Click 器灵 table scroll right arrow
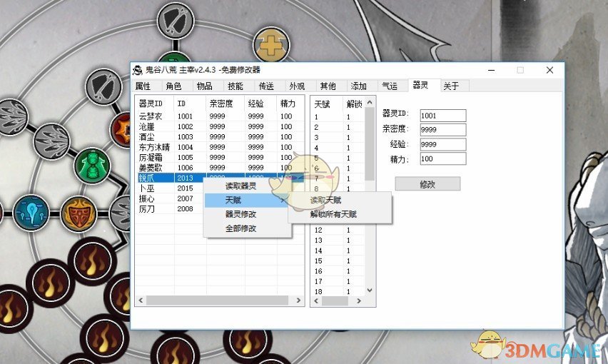The height and width of the screenshot is (364, 608). pyautogui.click(x=298, y=300)
